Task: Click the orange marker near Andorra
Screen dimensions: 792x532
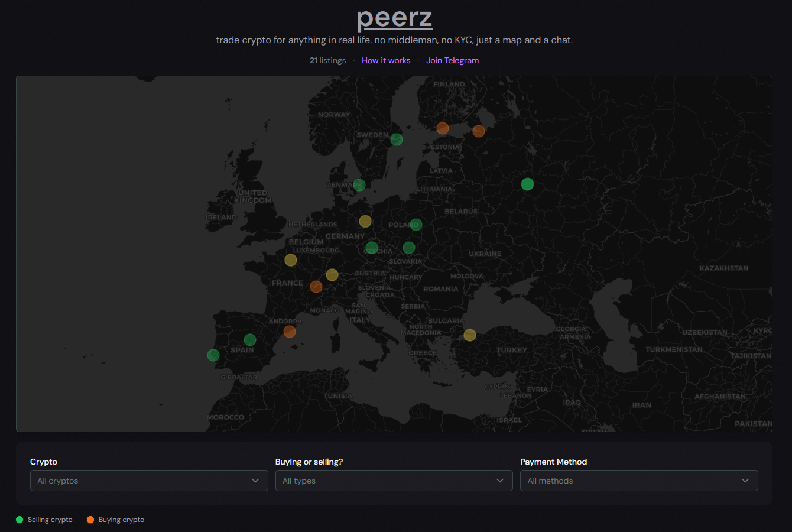Action: [x=290, y=332]
